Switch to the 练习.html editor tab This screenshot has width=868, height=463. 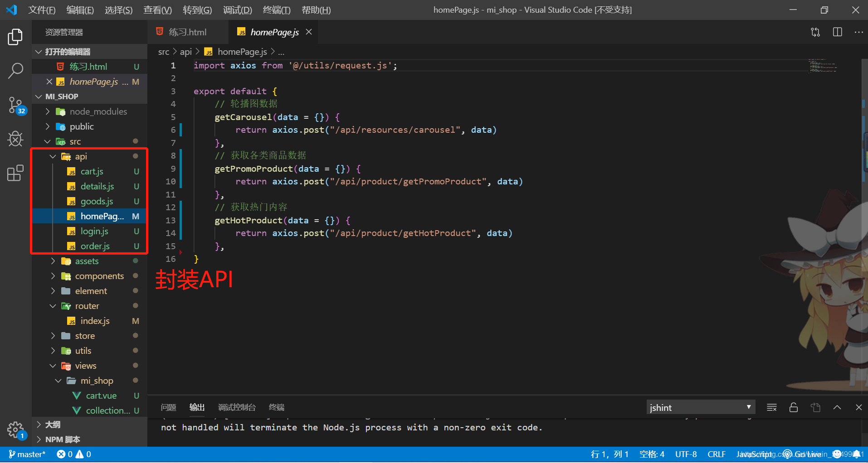(x=187, y=32)
